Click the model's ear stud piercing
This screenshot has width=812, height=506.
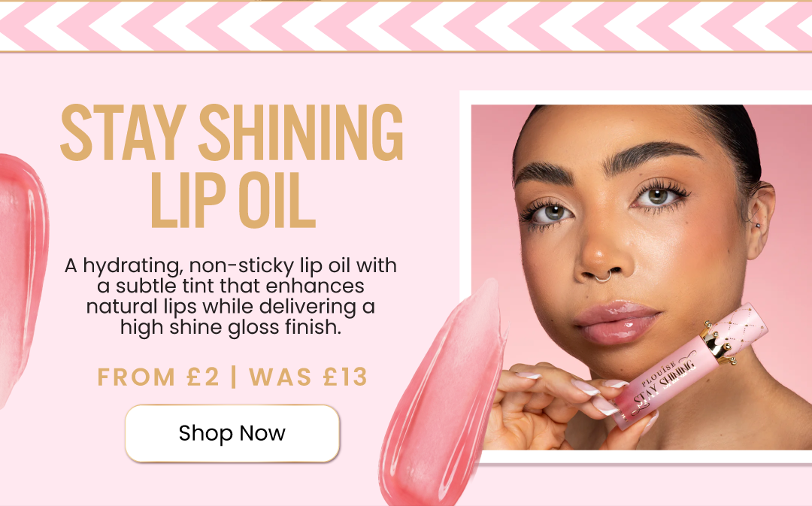coord(757,226)
